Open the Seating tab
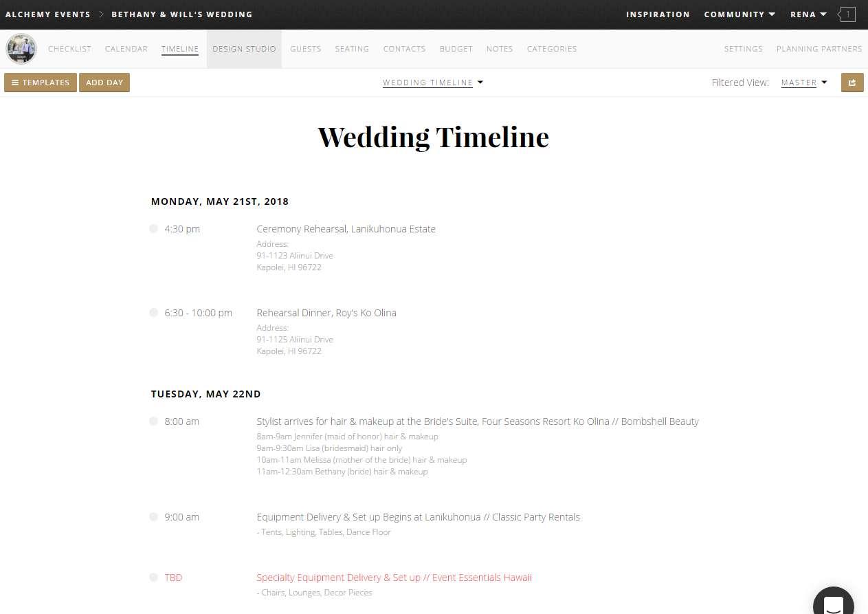This screenshot has width=868, height=614. [352, 49]
